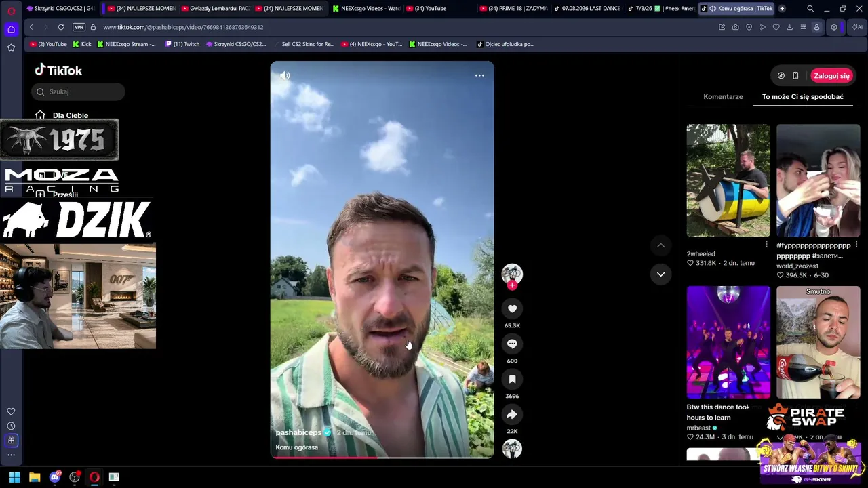The width and height of the screenshot is (868, 488).
Task: Open the (11) Twitch bookmark
Action: tap(182, 44)
